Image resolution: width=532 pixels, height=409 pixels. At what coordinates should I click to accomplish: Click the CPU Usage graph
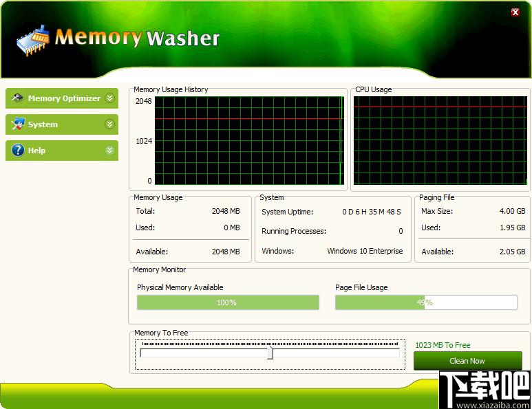pyautogui.click(x=440, y=141)
